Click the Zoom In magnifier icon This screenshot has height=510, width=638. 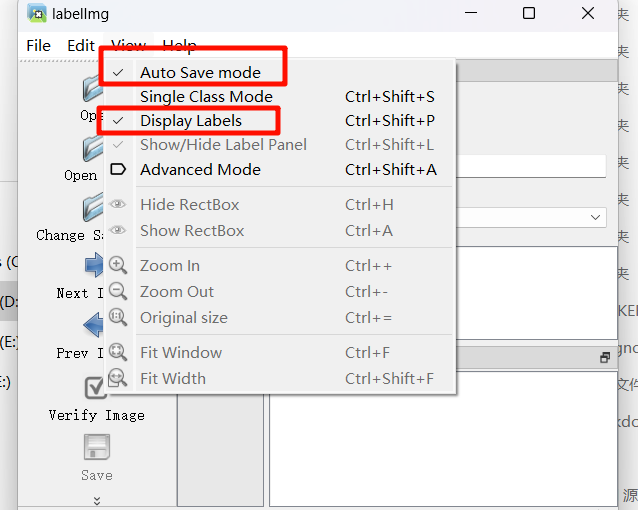coord(118,265)
